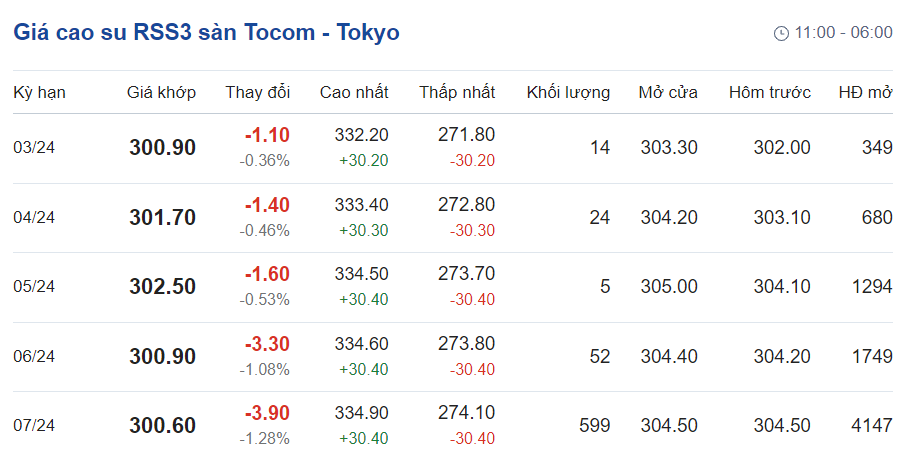Click the 04/24 contract term cell
The width and height of the screenshot is (910, 454).
click(34, 217)
